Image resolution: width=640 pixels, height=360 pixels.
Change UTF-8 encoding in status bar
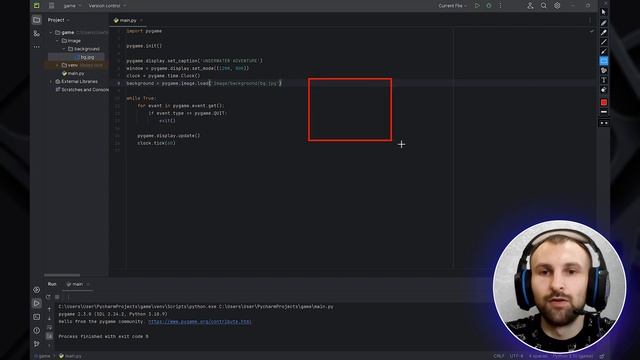pyautogui.click(x=516, y=356)
